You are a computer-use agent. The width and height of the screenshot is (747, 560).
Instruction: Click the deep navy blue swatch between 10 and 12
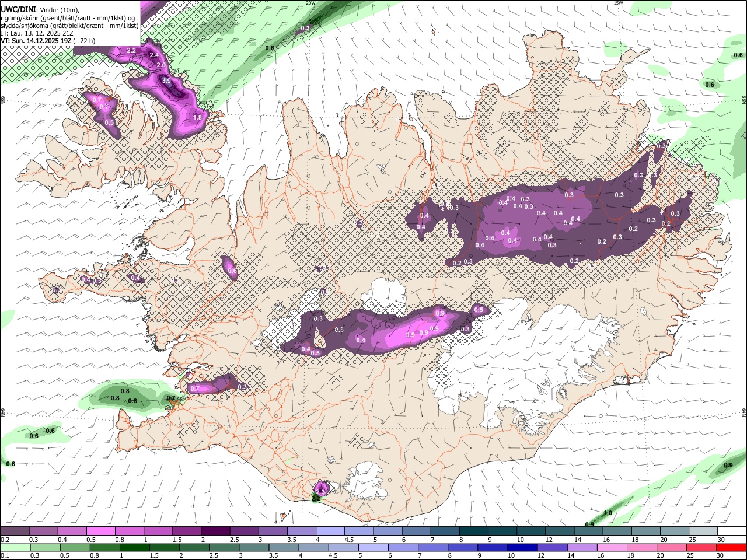point(522,548)
